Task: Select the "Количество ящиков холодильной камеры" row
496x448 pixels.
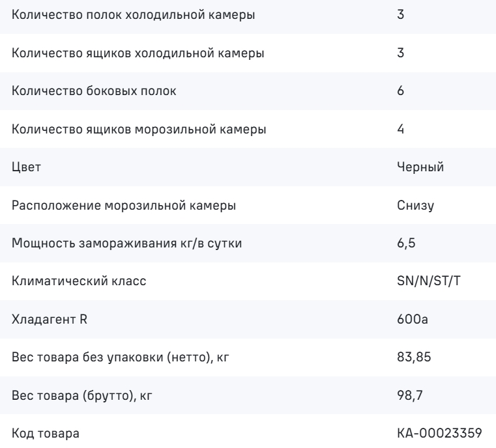Action: point(248,53)
